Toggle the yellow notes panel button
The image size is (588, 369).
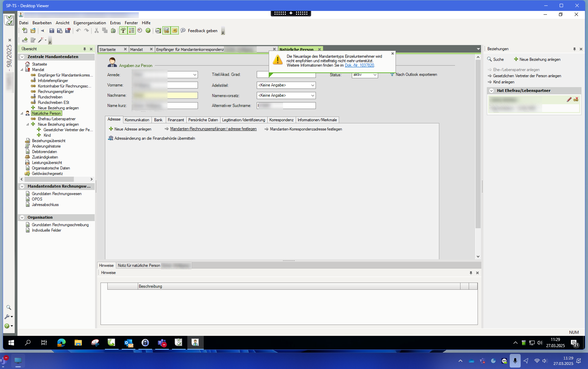pos(175,31)
